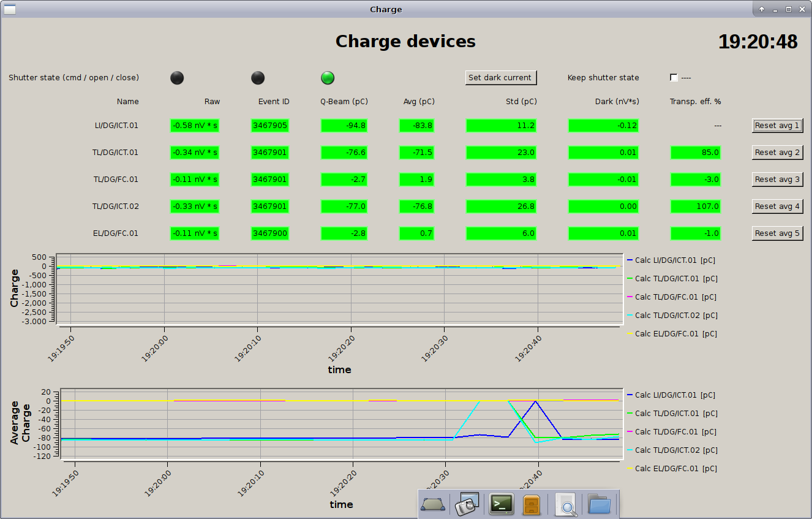Click the shade window up-arrow button
Viewport: 812px width, 519px height.
pos(762,9)
